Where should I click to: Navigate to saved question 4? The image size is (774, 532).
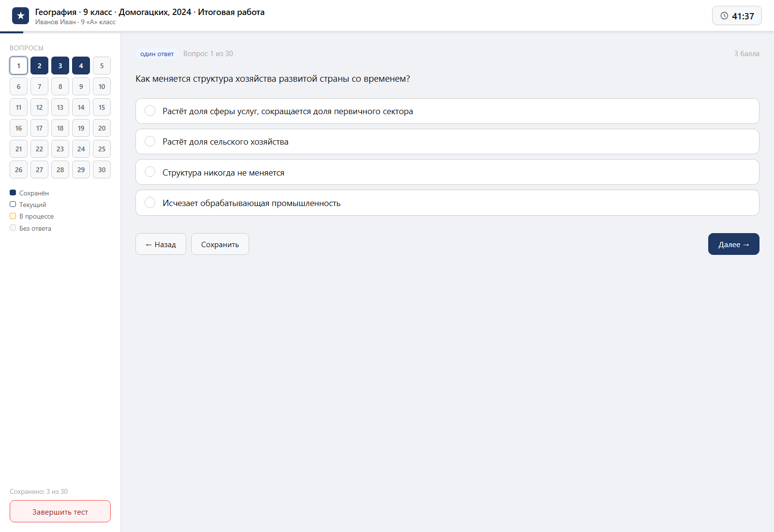(x=81, y=66)
